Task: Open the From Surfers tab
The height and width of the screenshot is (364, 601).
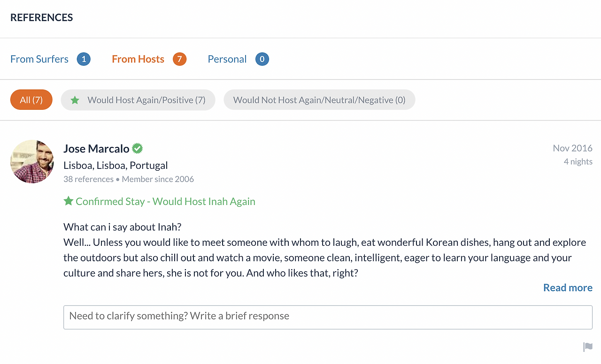Action: click(39, 59)
